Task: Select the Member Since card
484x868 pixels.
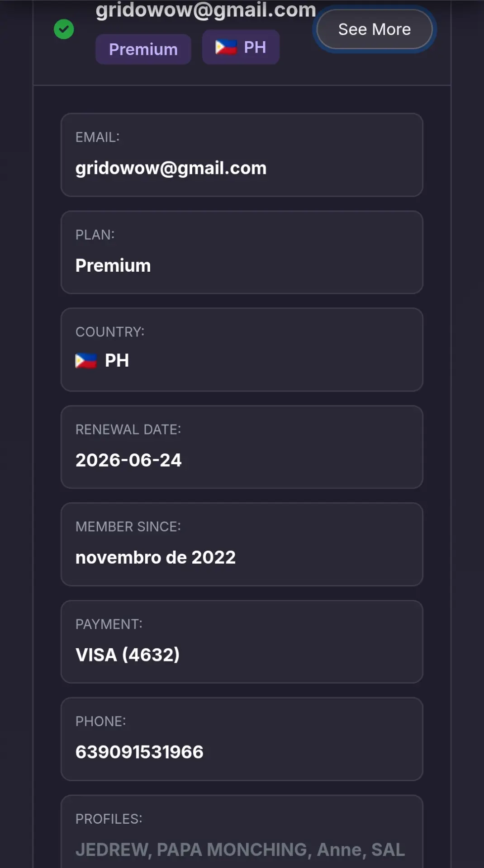Action: (242, 544)
